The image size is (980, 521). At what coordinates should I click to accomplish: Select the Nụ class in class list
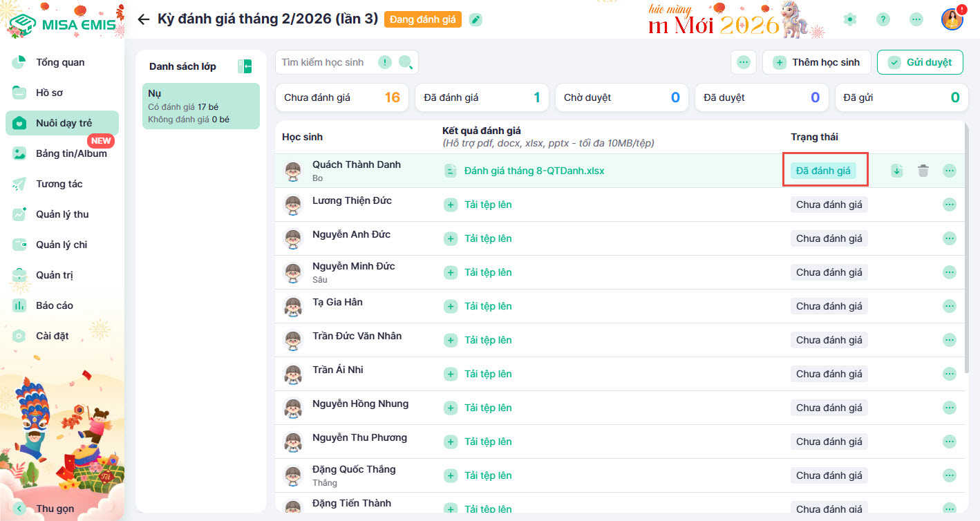click(200, 106)
